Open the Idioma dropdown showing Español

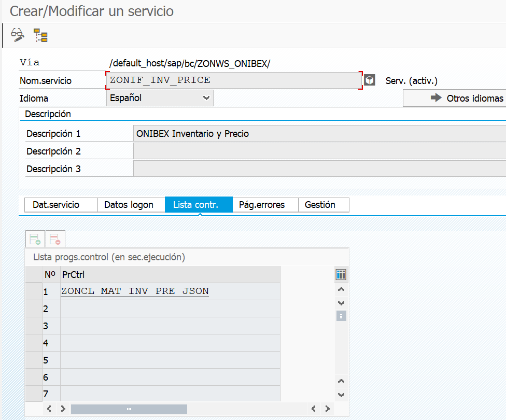pos(160,98)
